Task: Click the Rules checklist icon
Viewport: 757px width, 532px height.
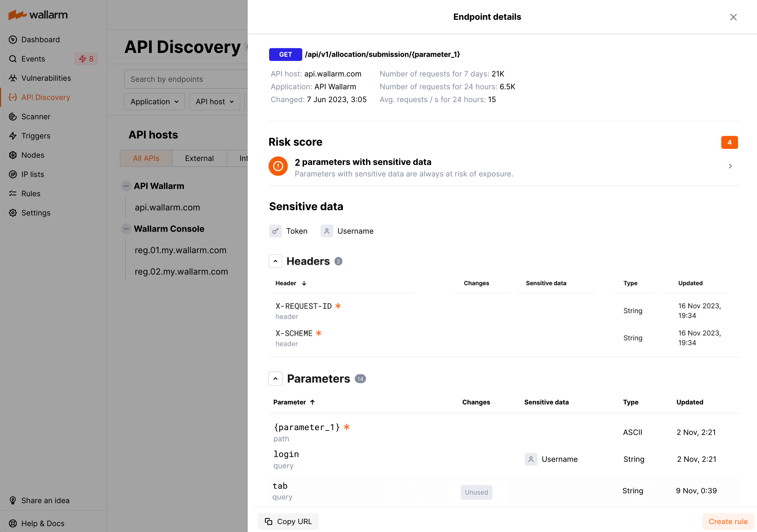Action: coord(13,193)
